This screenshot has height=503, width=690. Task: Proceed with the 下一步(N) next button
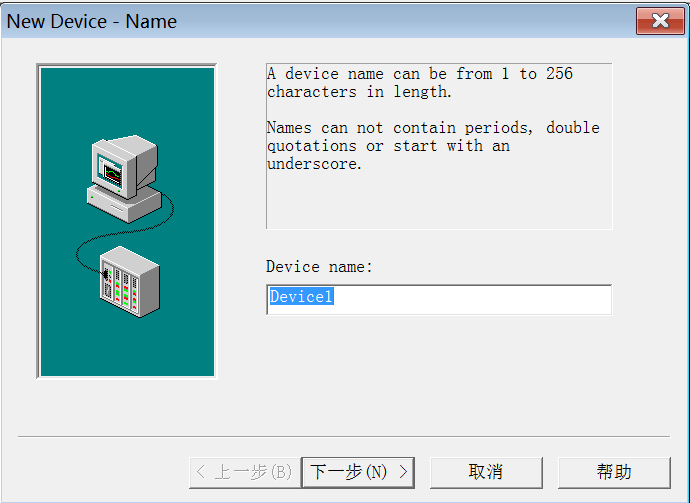click(359, 472)
